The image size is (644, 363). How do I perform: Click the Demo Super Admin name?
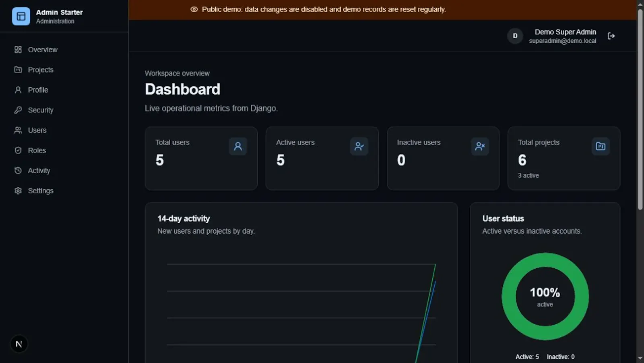[x=565, y=32]
